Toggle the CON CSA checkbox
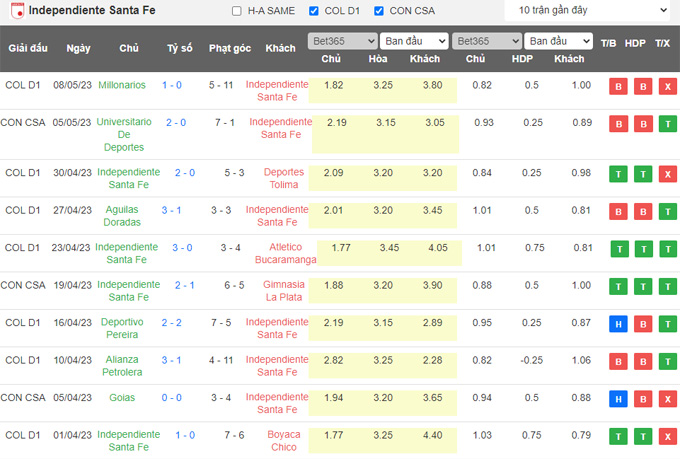Screen dimensions: 680x459 (378, 11)
